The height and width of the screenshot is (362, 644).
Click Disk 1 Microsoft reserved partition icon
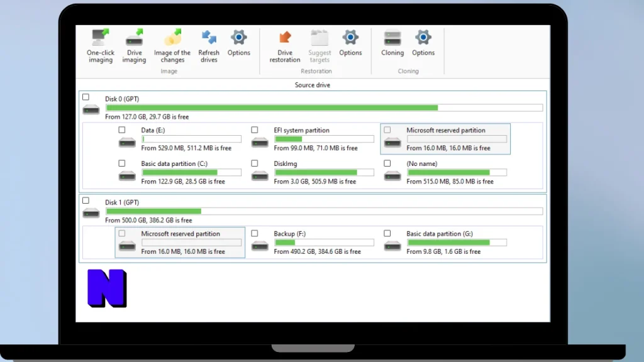tap(127, 246)
